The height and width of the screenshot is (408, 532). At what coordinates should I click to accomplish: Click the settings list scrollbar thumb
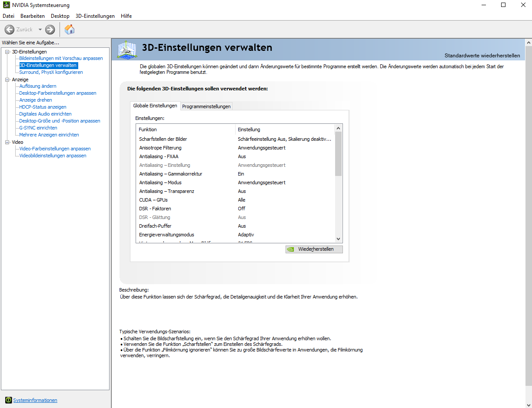339,154
